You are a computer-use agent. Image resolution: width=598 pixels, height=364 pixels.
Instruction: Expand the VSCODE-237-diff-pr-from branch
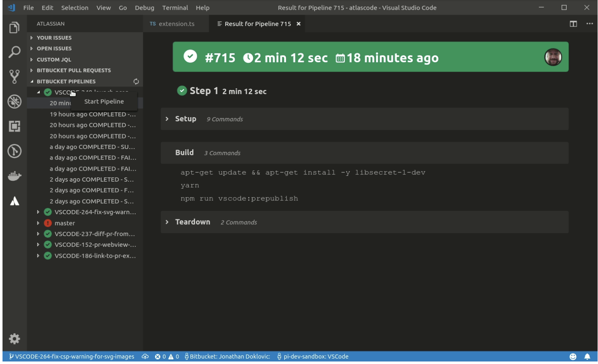38,234
